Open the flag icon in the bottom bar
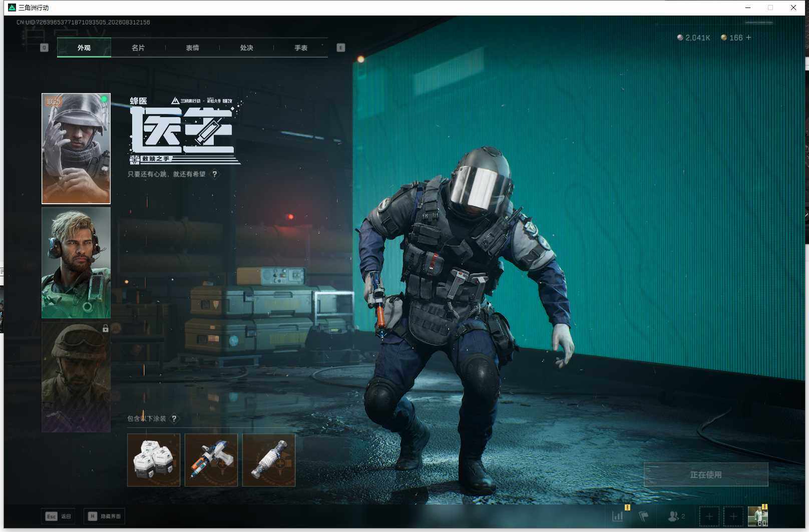The height and width of the screenshot is (532, 809). (x=644, y=516)
